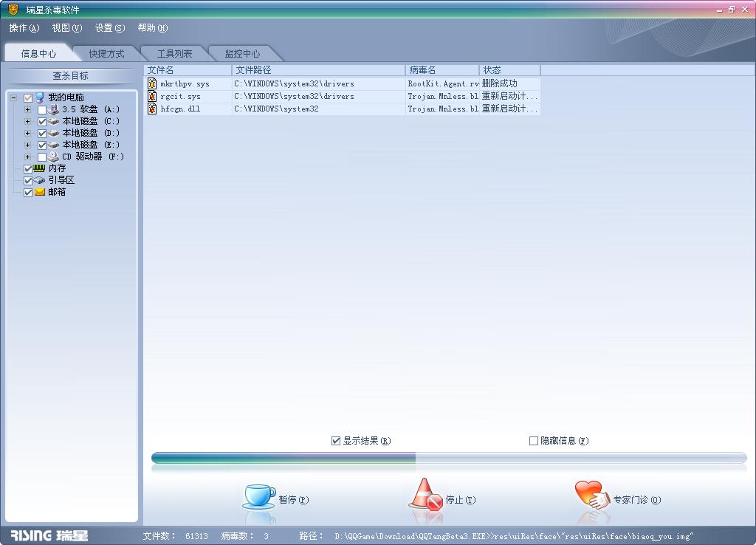Click the My Computer icon in tree

pos(40,97)
